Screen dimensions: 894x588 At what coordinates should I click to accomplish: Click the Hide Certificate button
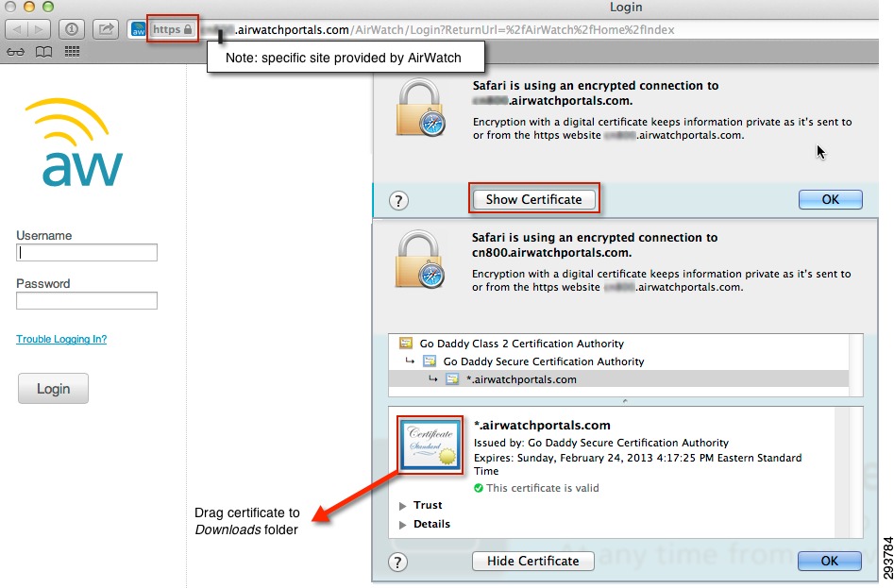coord(533,562)
